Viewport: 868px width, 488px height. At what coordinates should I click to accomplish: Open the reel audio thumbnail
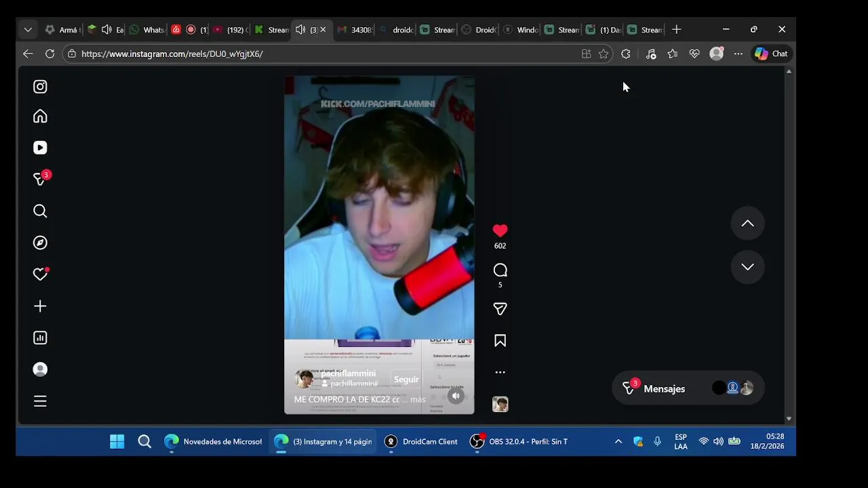pyautogui.click(x=500, y=405)
